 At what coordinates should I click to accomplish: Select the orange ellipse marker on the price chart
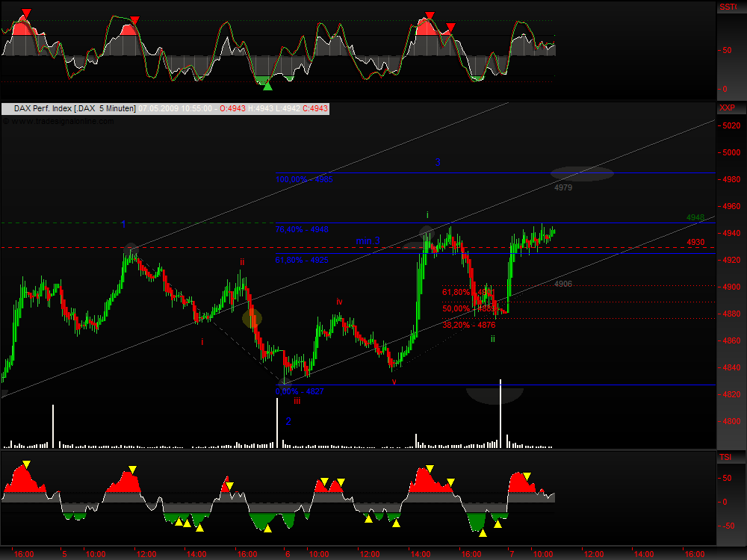pyautogui.click(x=252, y=317)
